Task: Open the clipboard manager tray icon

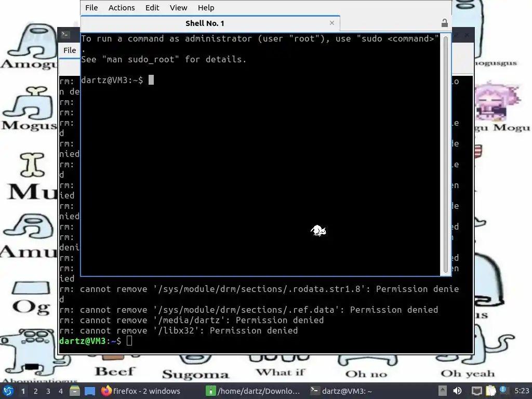Action: click(x=490, y=391)
